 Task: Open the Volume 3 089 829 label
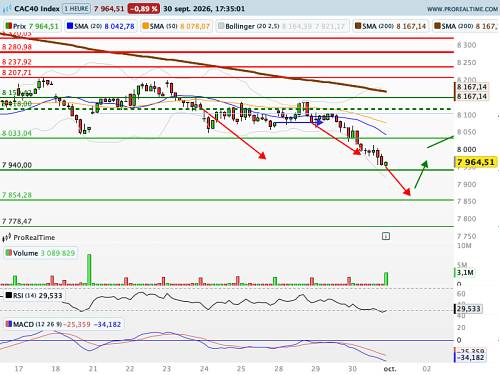[40, 253]
